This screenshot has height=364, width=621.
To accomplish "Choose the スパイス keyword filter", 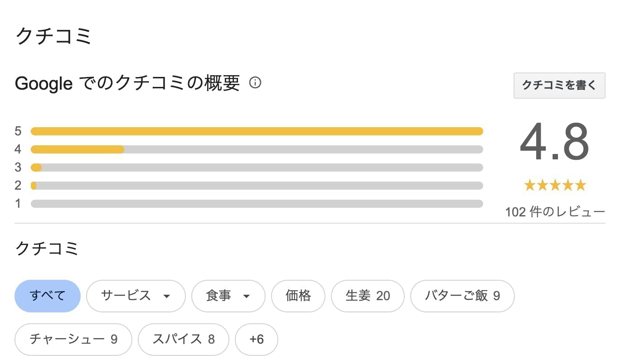I will (x=183, y=339).
